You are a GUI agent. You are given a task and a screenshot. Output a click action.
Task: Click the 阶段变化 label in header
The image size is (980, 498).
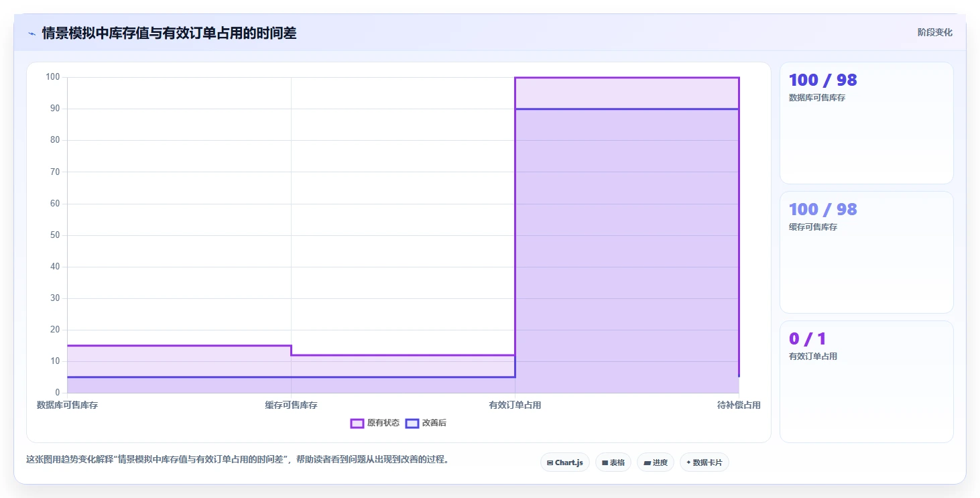click(x=935, y=32)
